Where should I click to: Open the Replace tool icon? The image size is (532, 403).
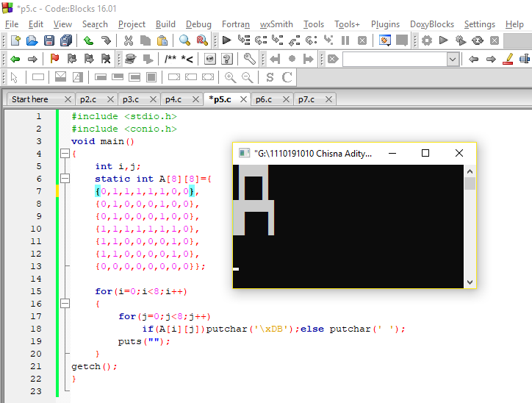(202, 40)
